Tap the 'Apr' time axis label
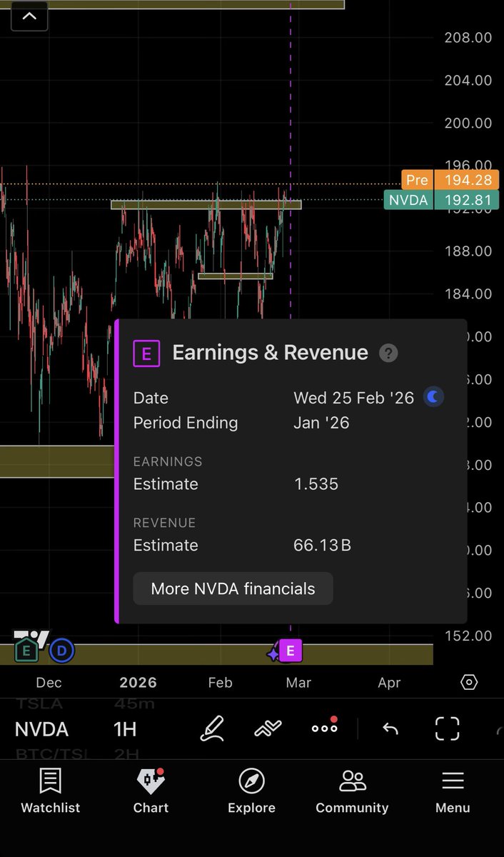This screenshot has width=504, height=857. click(x=389, y=683)
